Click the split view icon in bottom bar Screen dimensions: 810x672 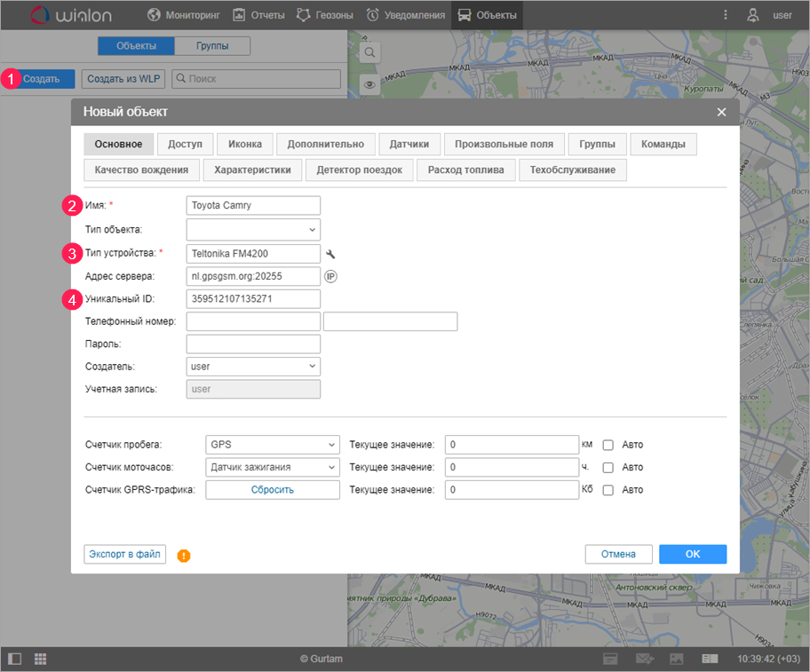710,659
